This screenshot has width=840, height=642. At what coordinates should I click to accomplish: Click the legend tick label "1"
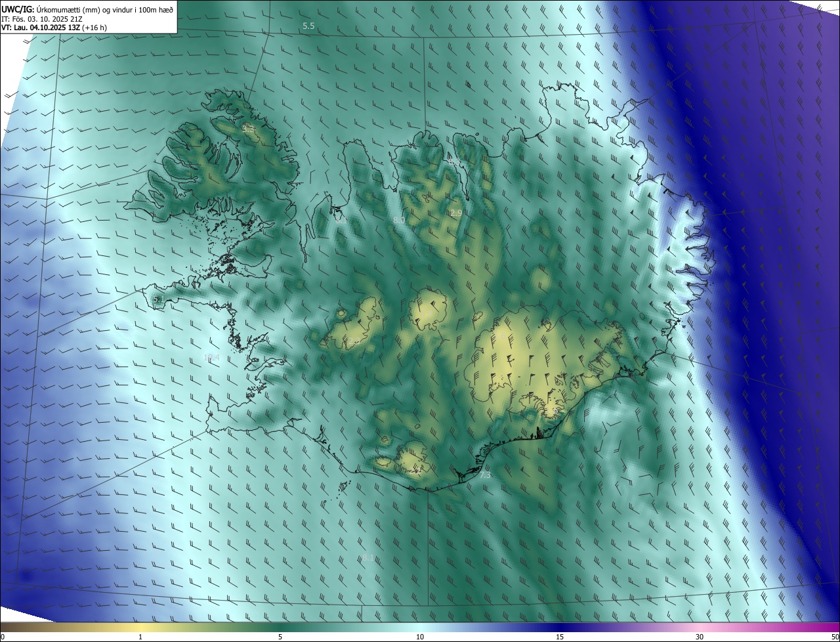click(140, 637)
